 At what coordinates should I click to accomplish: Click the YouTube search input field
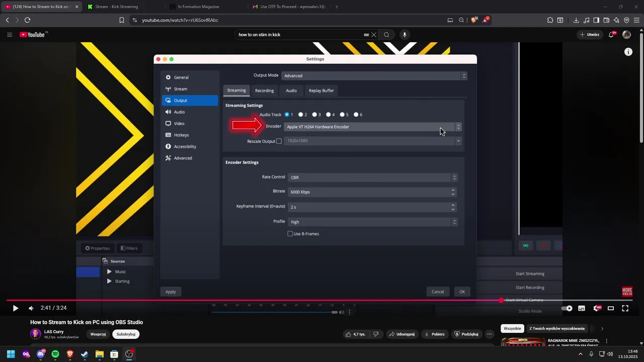click(300, 35)
